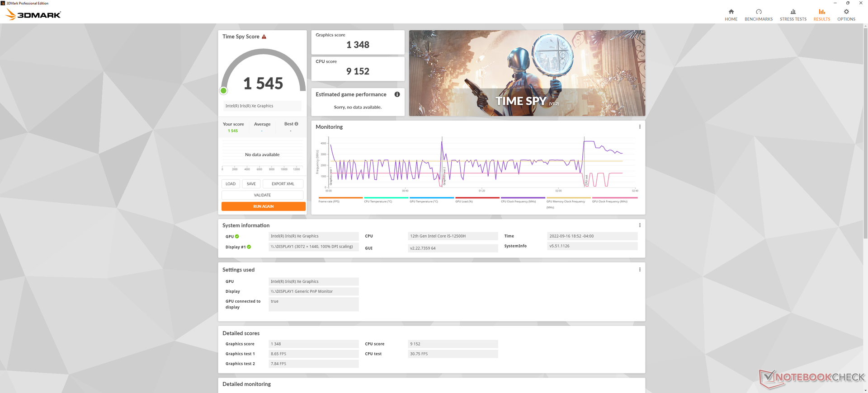Viewport: 868px width, 393px height.
Task: Click the orange Run Again button
Action: [x=264, y=206]
